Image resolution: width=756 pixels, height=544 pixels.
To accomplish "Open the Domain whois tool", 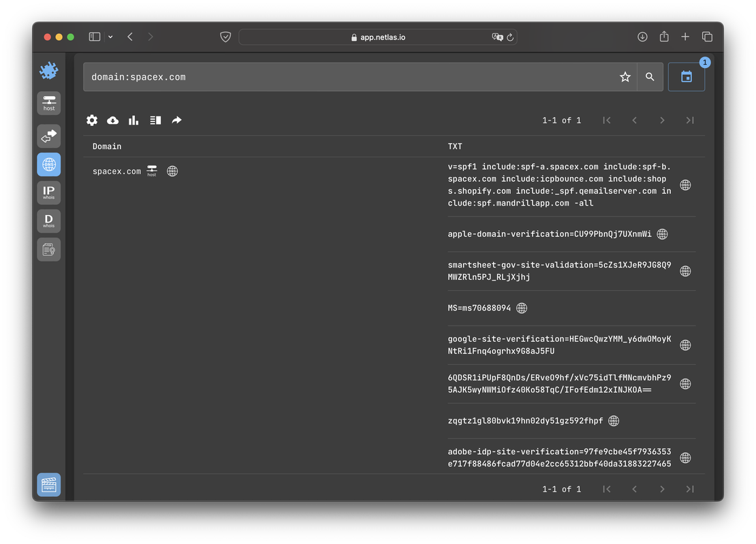I will point(48,221).
